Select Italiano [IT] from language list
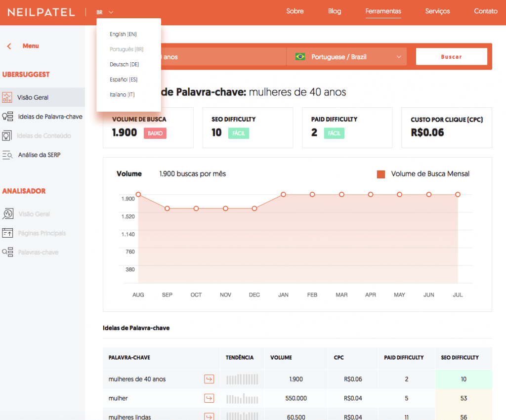Screen dimensions: 506x420 pyautogui.click(x=122, y=94)
